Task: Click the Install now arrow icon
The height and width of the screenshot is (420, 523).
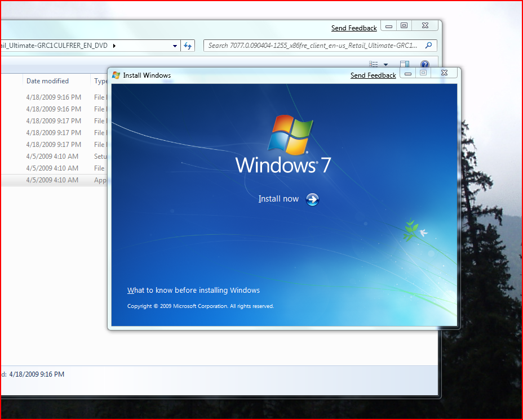Action: click(312, 199)
